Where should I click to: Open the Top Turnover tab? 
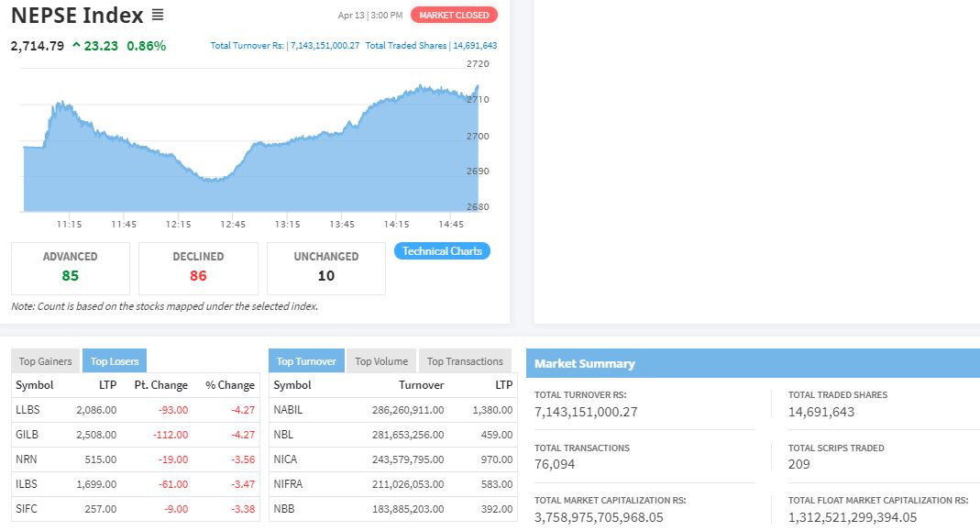(306, 361)
